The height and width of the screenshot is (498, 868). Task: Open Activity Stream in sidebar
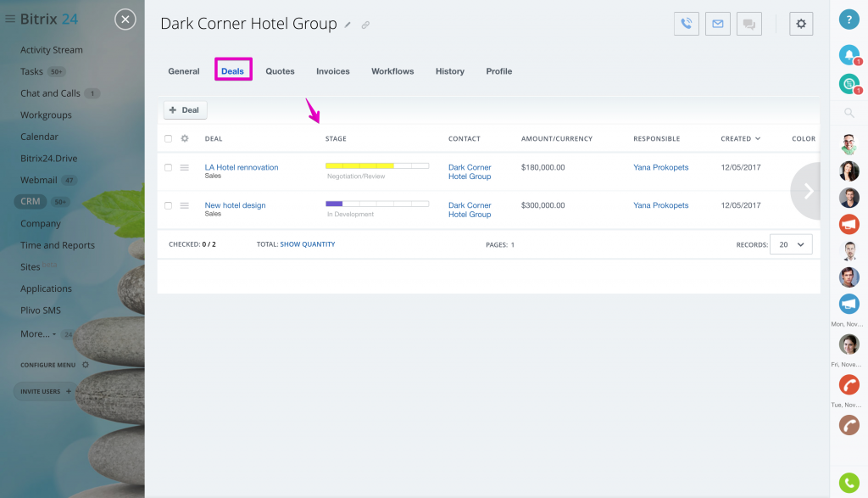pos(52,50)
